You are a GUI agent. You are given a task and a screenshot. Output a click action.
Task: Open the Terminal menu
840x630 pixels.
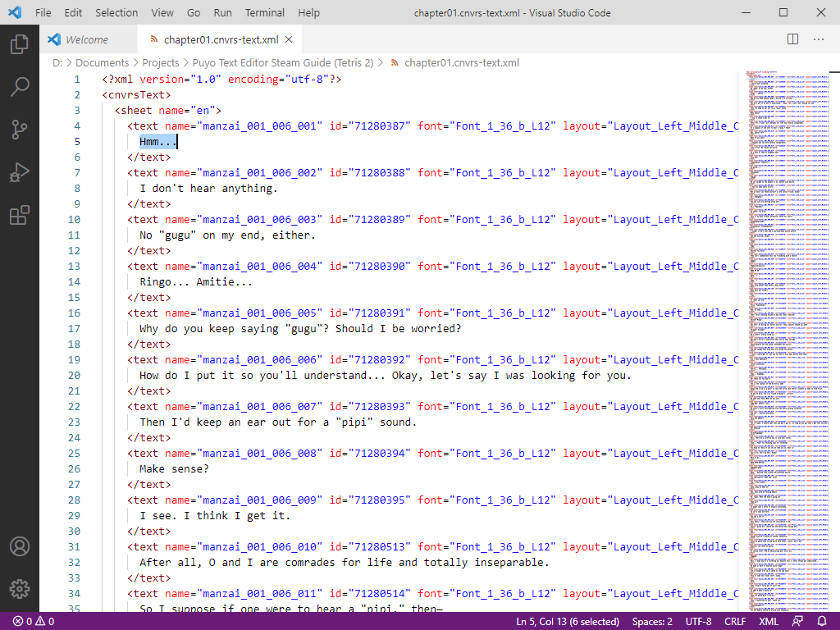[265, 12]
